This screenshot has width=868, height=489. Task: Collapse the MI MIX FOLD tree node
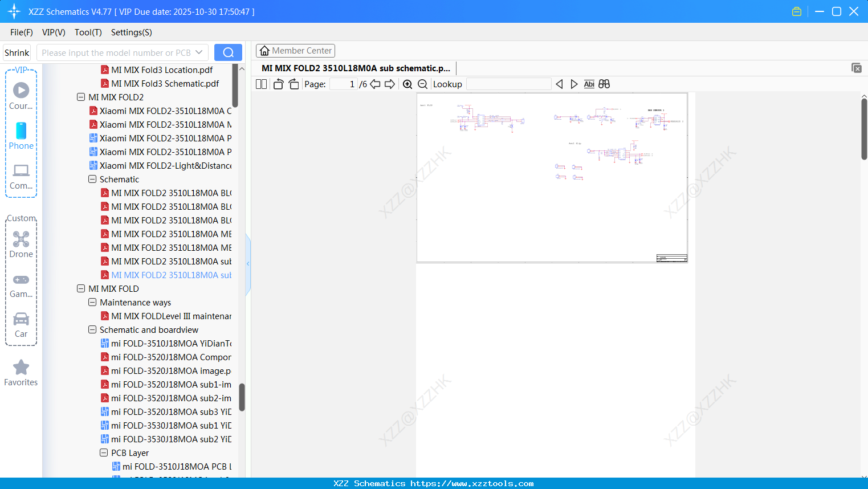point(81,288)
